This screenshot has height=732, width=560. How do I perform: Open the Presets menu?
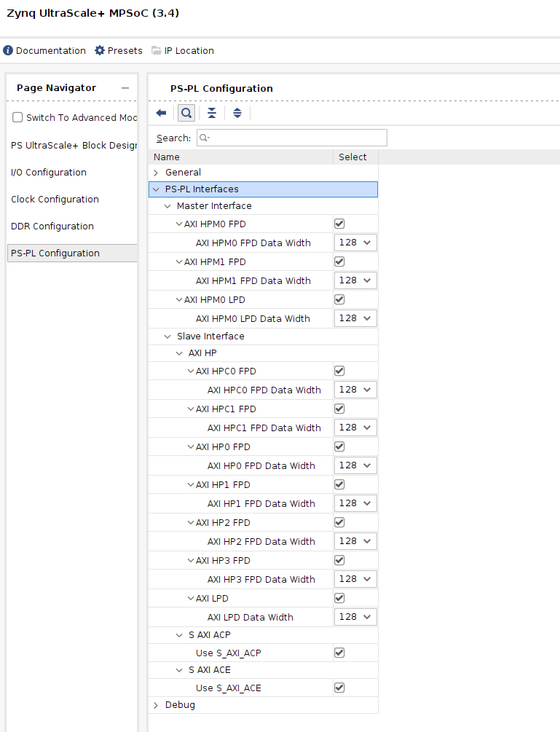[119, 50]
